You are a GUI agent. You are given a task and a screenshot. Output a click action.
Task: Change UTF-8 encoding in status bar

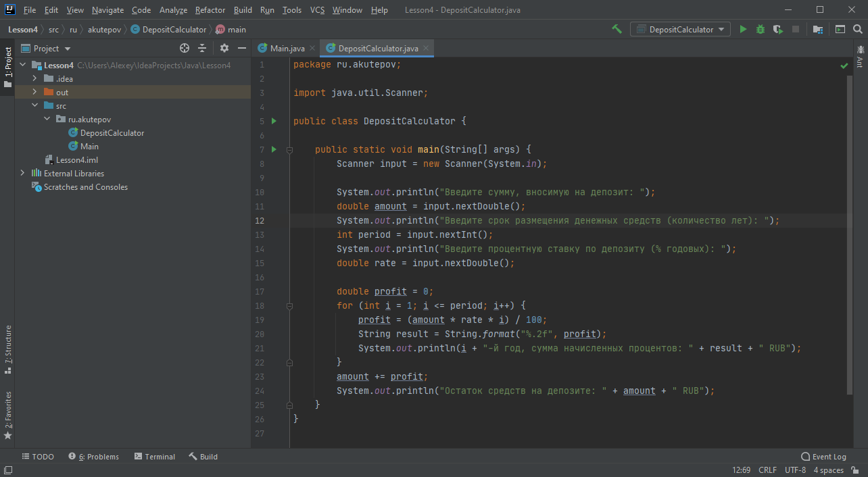pos(795,470)
